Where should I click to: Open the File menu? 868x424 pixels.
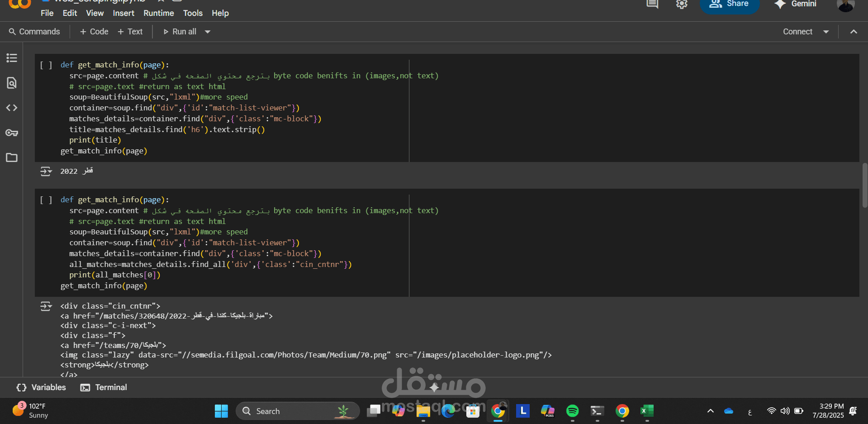tap(47, 13)
